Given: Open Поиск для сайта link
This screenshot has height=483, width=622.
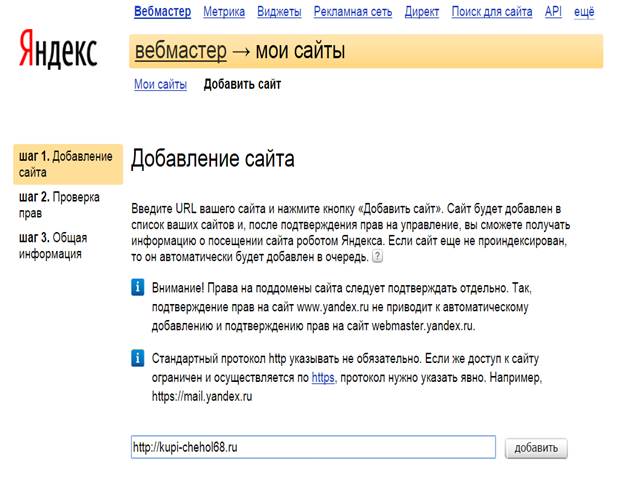Looking at the screenshot, I should (492, 12).
